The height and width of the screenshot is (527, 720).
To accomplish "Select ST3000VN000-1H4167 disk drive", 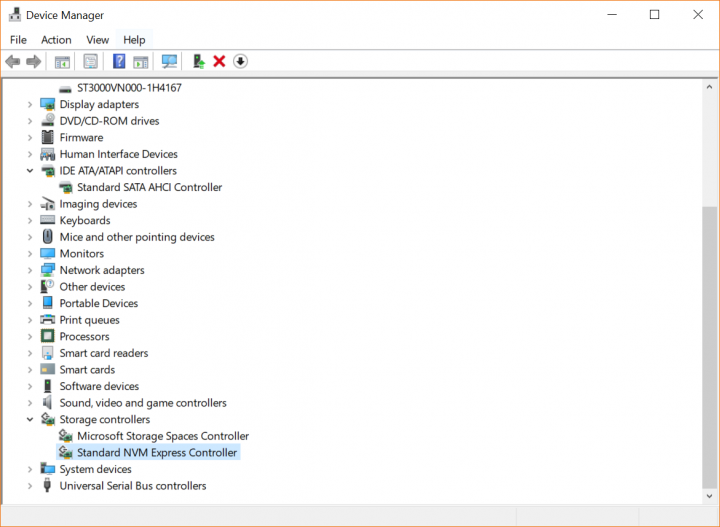I will pos(129,88).
